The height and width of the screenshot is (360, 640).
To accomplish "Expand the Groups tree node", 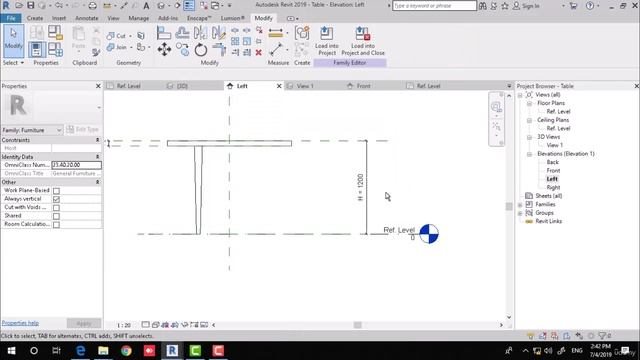I will 520,213.
